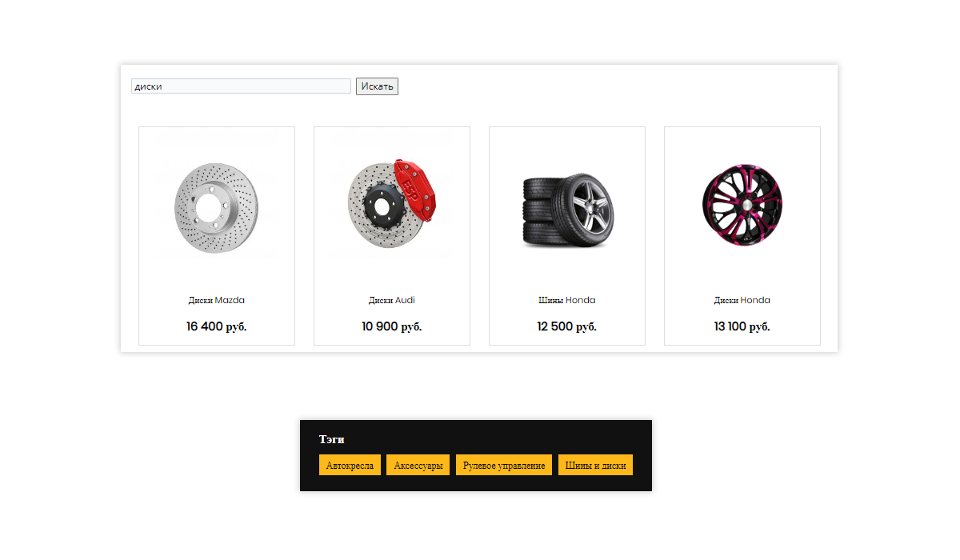This screenshot has width=960, height=560.
Task: Click the 16 400 руб. price
Action: 217,326
